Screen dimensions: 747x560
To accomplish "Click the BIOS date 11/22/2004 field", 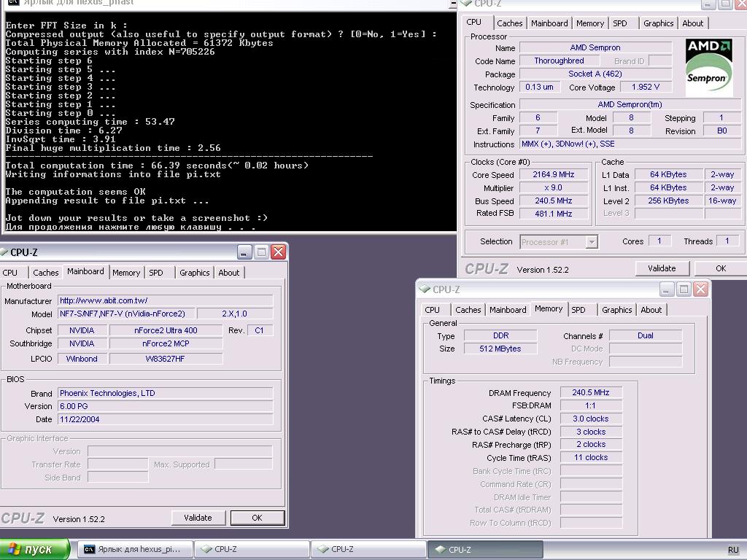I will 166,419.
